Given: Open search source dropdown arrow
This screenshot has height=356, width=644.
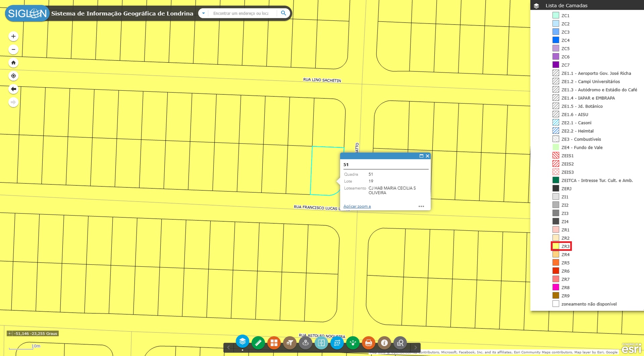Looking at the screenshot, I should point(203,13).
